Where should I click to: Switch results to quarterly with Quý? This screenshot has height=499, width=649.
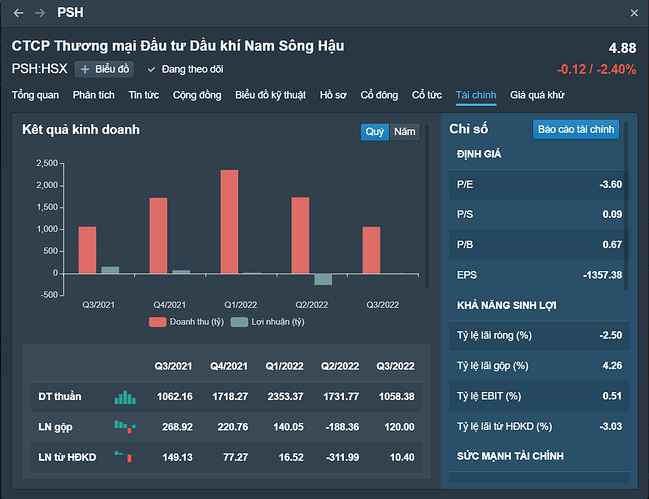(375, 132)
